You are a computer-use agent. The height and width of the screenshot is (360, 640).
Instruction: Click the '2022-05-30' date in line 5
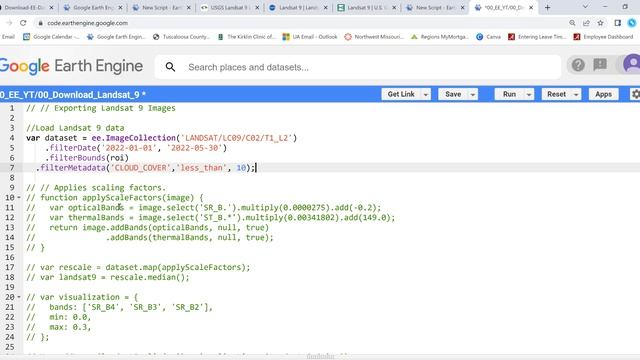point(194,148)
